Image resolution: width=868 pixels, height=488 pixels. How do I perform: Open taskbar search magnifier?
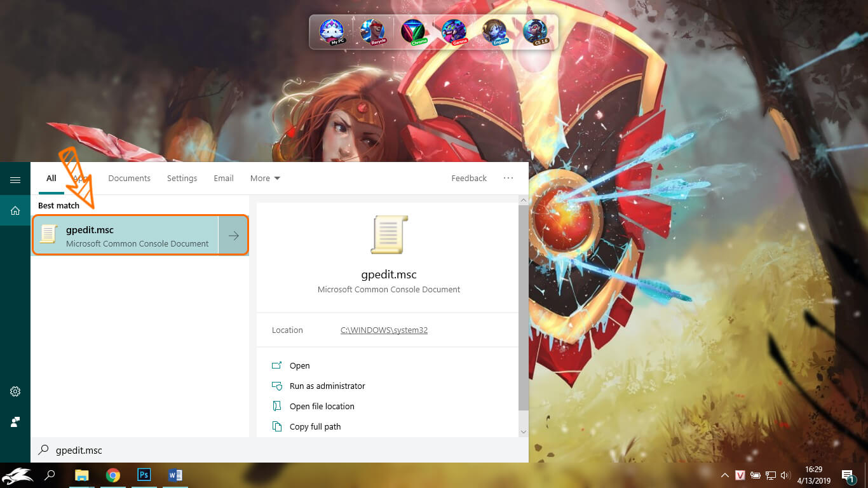point(50,475)
